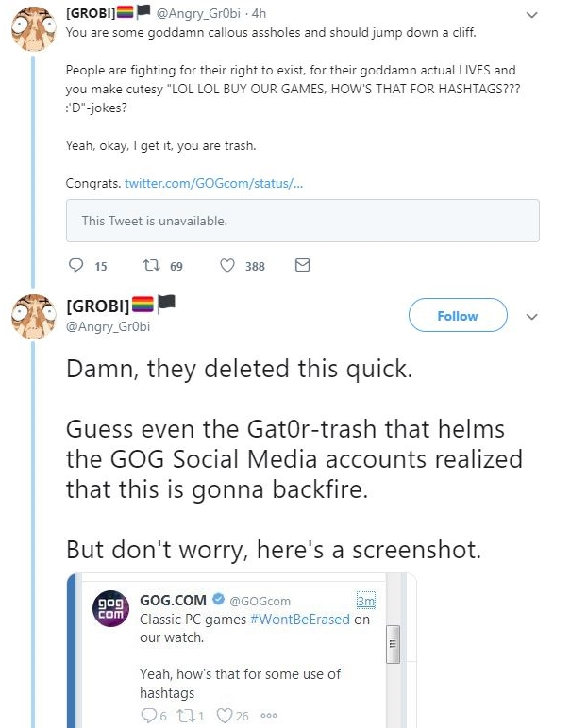Screen dimensions: 587x728
Task: Expand the first tweet's options chevron
Action: (x=531, y=15)
